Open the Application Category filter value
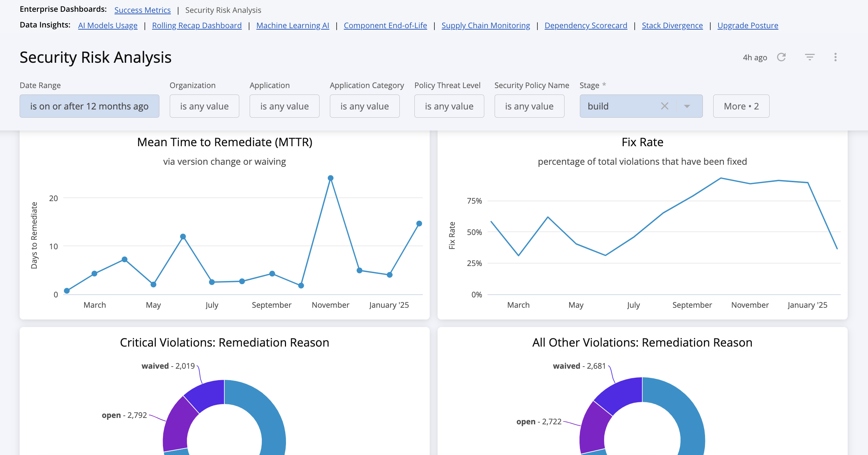 364,106
